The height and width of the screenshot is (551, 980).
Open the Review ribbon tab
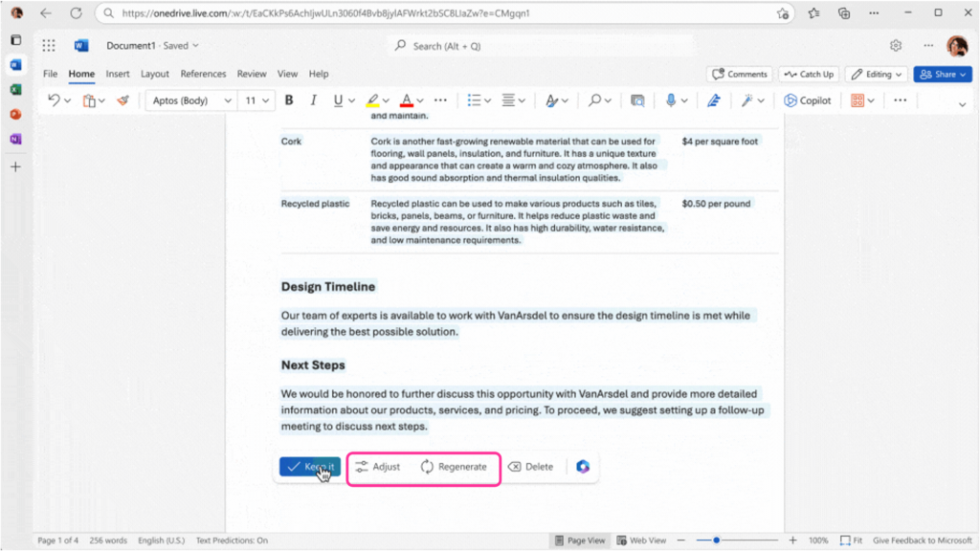tap(252, 74)
